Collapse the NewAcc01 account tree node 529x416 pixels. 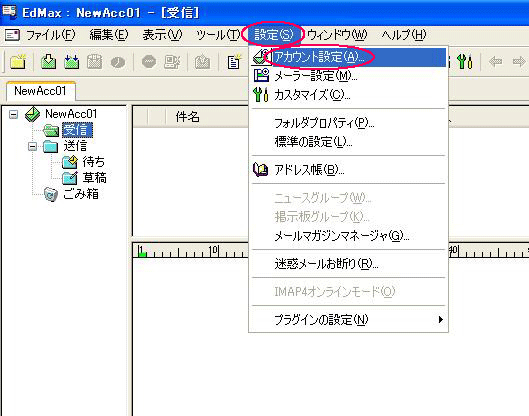click(13, 114)
